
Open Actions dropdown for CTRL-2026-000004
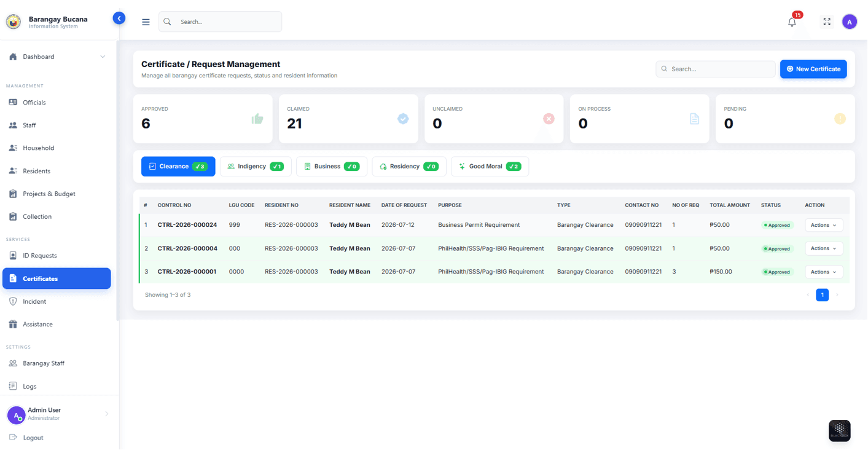824,248
